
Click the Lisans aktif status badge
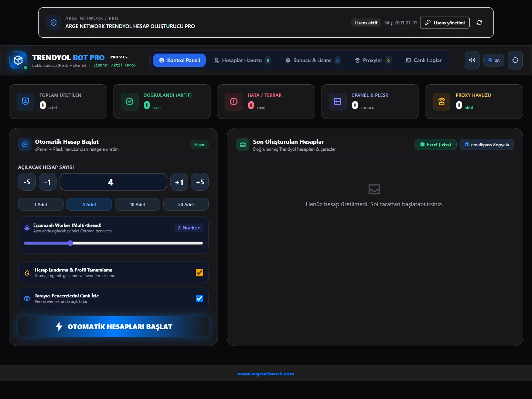[366, 23]
